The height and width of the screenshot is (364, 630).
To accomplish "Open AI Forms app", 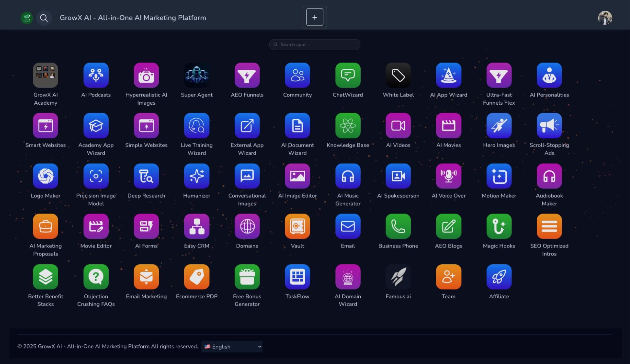I will pyautogui.click(x=146, y=226).
